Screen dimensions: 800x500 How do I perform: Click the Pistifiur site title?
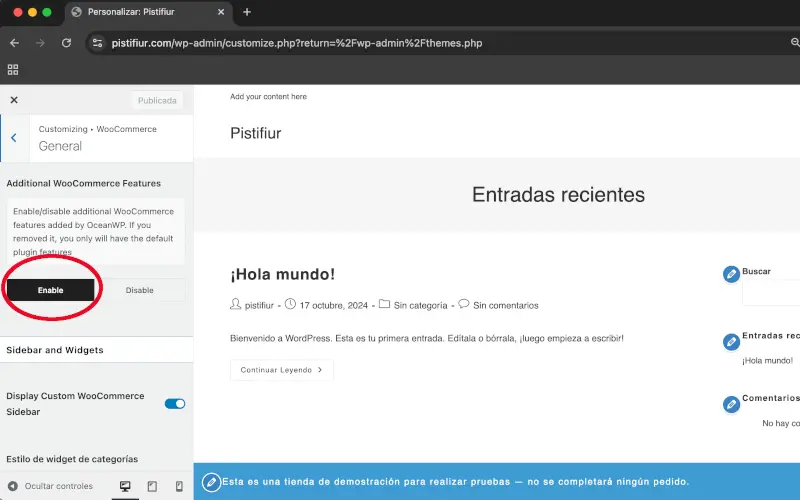[256, 133]
